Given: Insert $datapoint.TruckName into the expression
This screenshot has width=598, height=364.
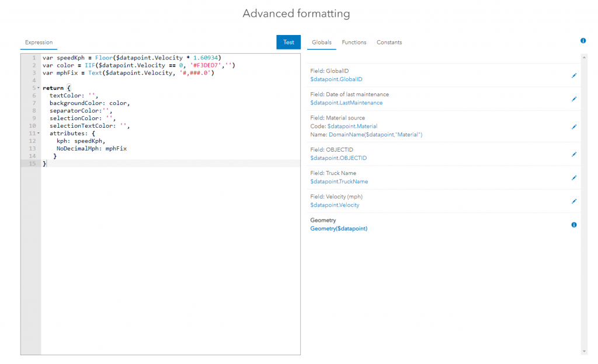Looking at the screenshot, I should [x=339, y=181].
